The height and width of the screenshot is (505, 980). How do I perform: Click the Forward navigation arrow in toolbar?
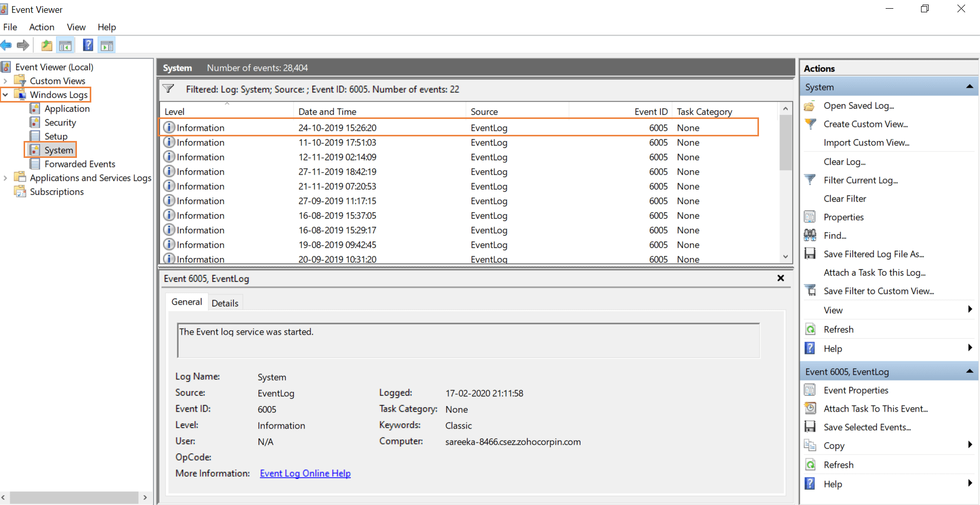click(23, 45)
